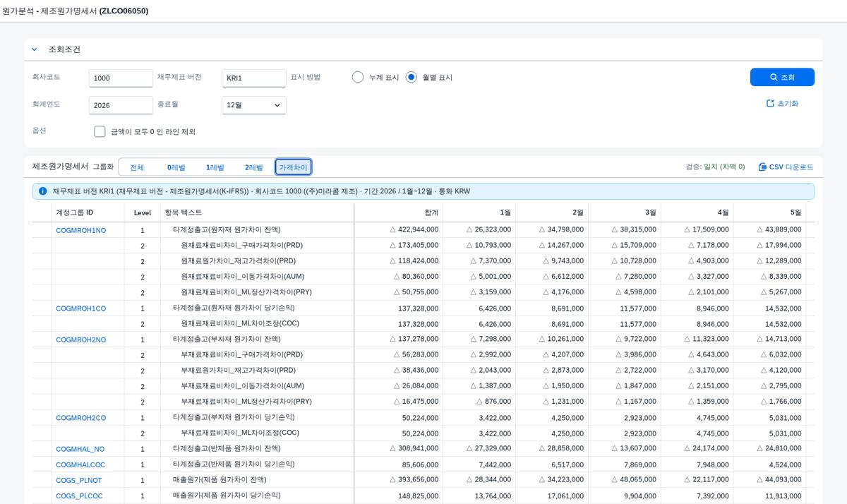This screenshot has height=504, width=847.
Task: Click the 검증: 일치 (차액 0) status text
Action: pos(715,167)
